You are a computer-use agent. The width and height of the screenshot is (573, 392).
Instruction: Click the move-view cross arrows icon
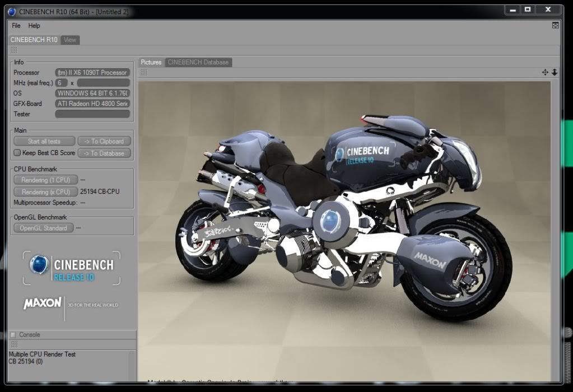tap(545, 72)
